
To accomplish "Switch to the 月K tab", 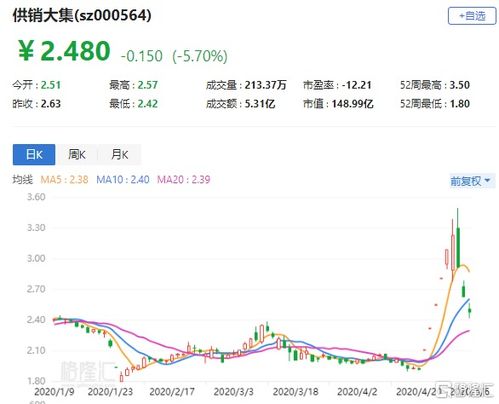I will click(119, 155).
